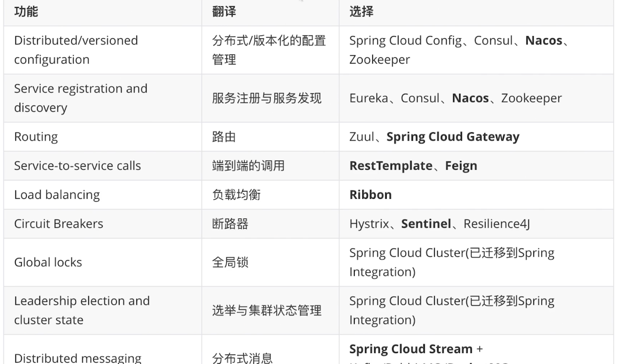The width and height of the screenshot is (624, 364).
Task: Click the Routing row label
Action: (x=36, y=137)
